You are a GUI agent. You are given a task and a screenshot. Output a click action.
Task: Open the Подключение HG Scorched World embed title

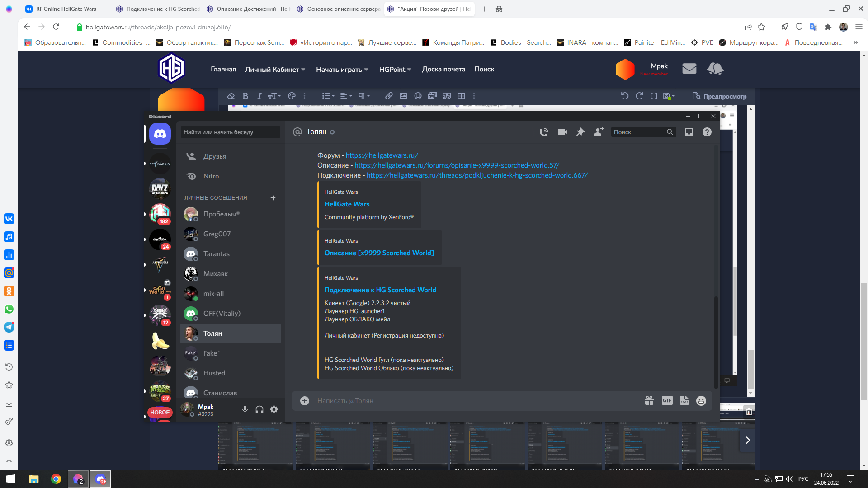[x=380, y=290]
